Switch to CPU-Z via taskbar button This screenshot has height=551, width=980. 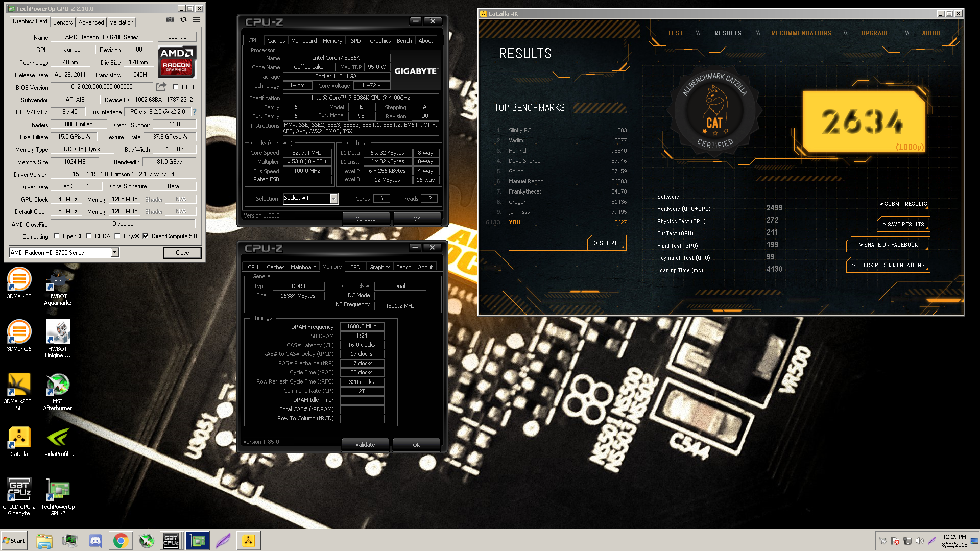(x=171, y=541)
